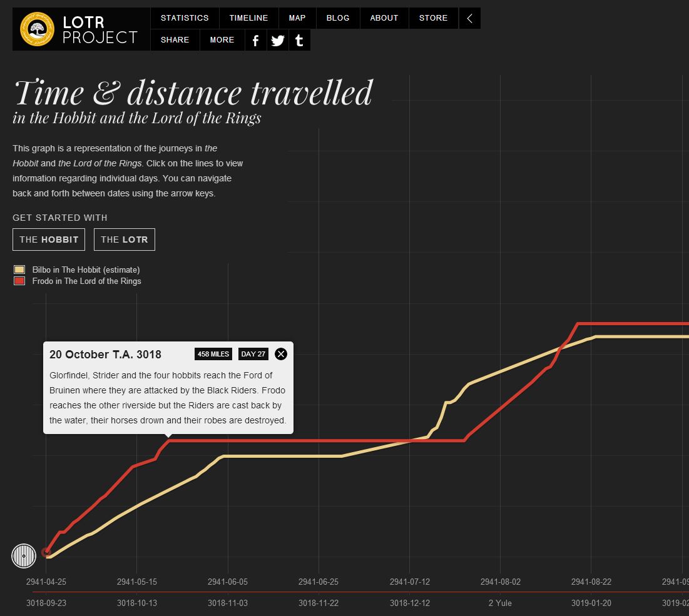Click axis date 2941-04-25

click(46, 582)
